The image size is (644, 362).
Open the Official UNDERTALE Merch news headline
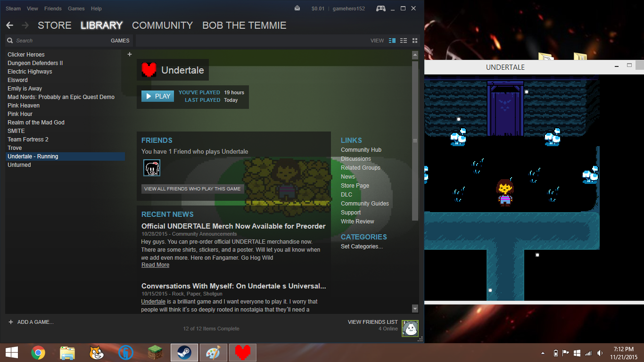[233, 226]
